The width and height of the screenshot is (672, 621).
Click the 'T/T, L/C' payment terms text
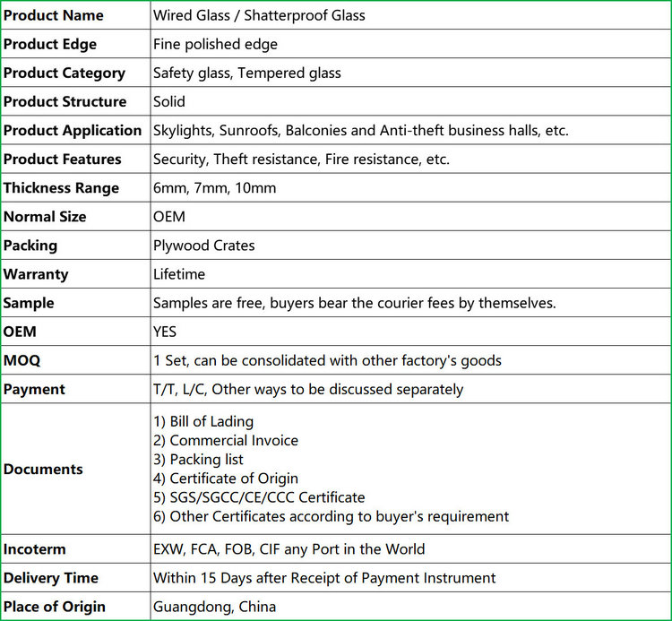pyautogui.click(x=308, y=389)
